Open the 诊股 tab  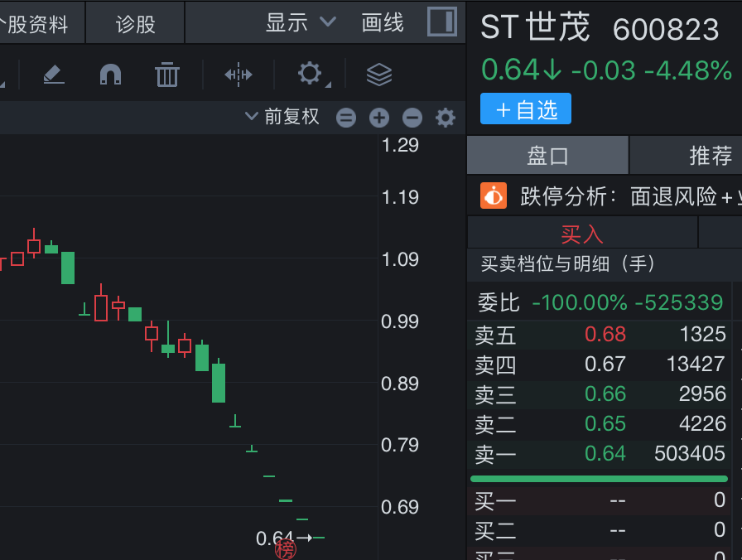pos(135,24)
